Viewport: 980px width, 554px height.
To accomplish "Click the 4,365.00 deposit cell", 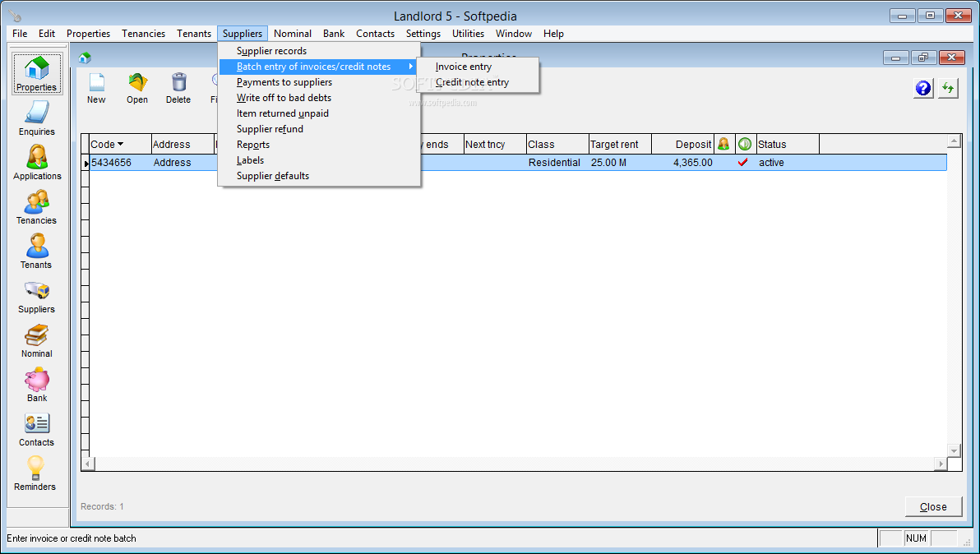I will coord(682,163).
